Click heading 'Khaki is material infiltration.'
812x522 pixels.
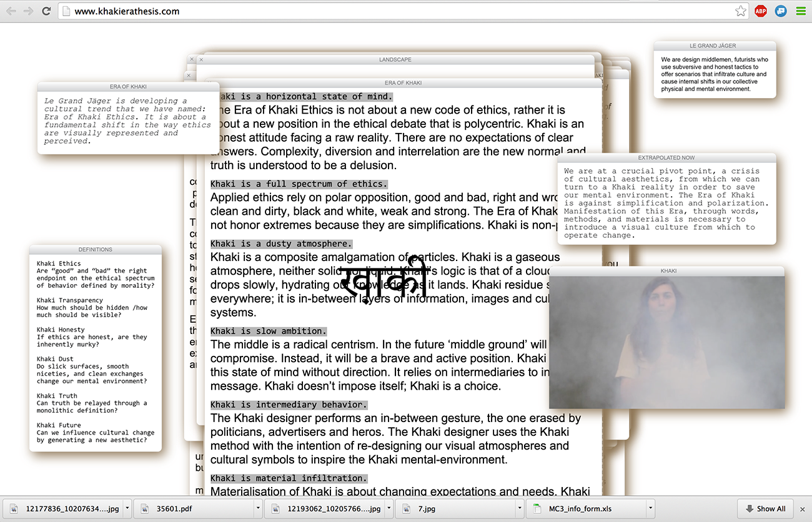(289, 478)
